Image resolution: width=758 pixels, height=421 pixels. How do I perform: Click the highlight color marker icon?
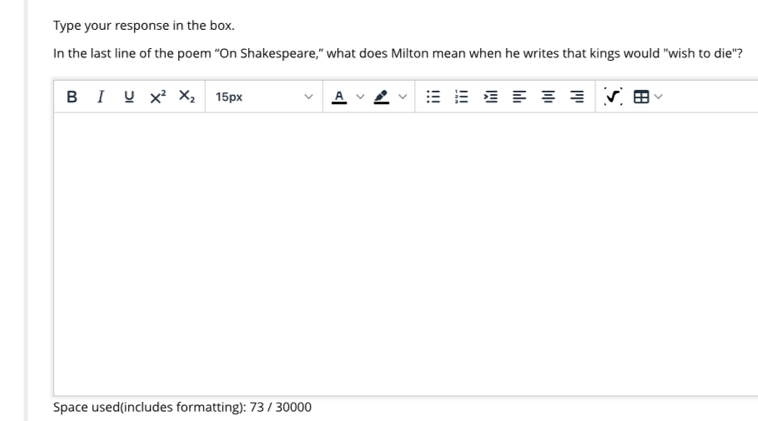[x=382, y=97]
